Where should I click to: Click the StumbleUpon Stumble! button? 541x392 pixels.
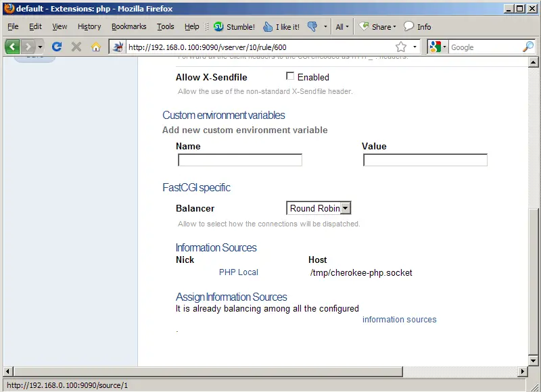[x=234, y=26]
